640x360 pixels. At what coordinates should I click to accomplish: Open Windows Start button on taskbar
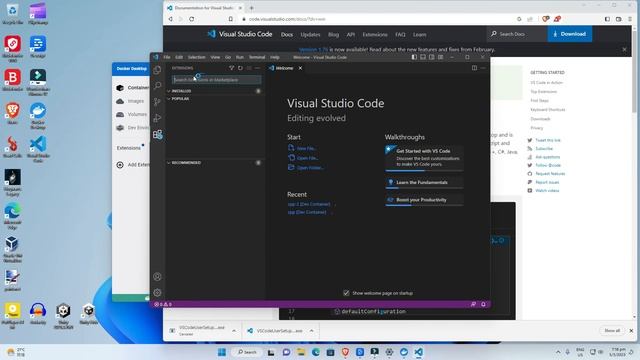click(222, 352)
